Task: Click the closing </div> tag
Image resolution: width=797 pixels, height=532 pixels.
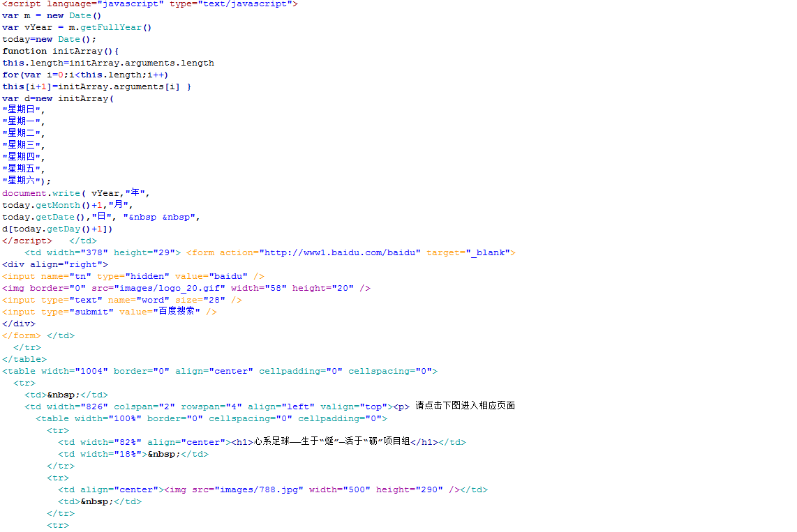Action: (x=19, y=324)
